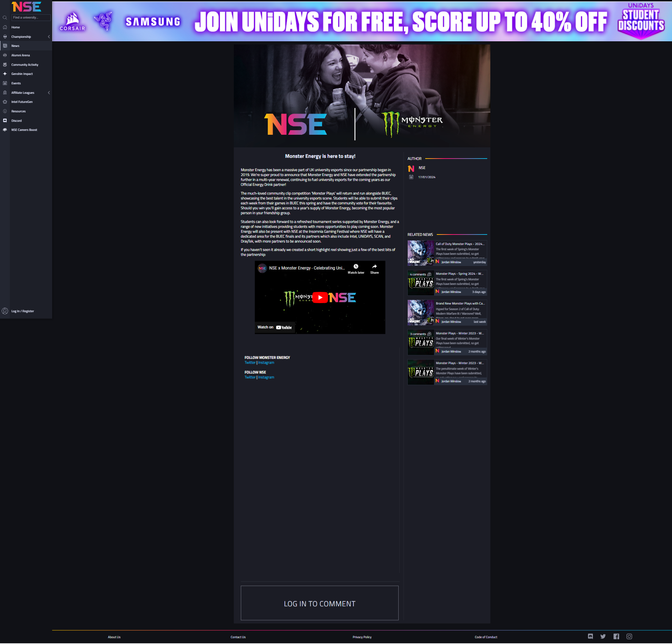
Task: Open Monster Energy Twitter link
Action: click(250, 363)
